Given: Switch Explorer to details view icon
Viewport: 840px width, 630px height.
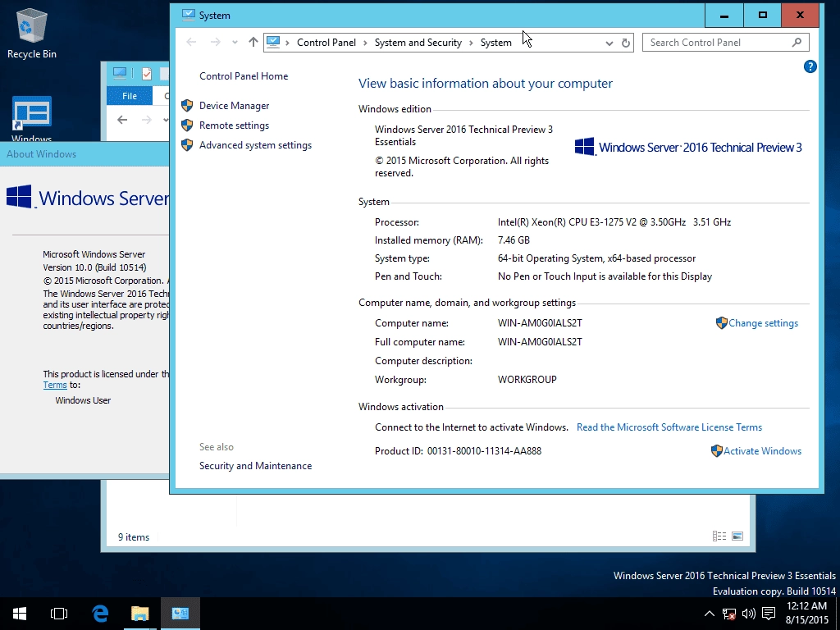Looking at the screenshot, I should tap(719, 536).
